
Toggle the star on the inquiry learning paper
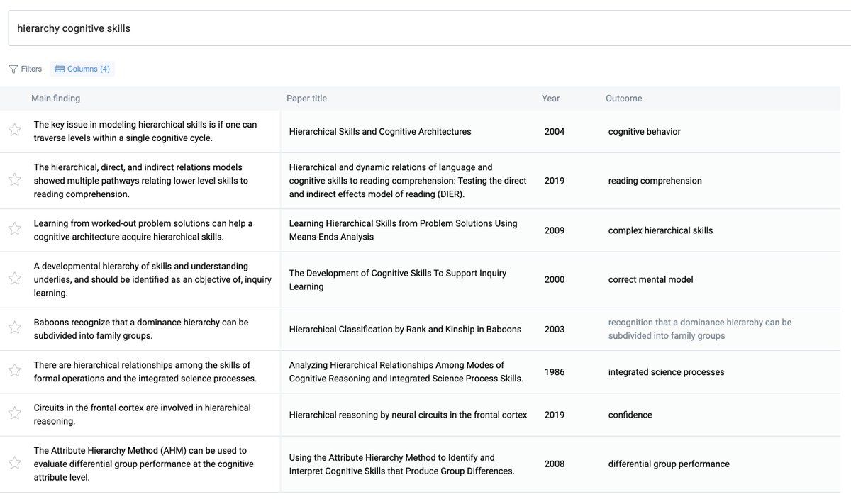(14, 279)
